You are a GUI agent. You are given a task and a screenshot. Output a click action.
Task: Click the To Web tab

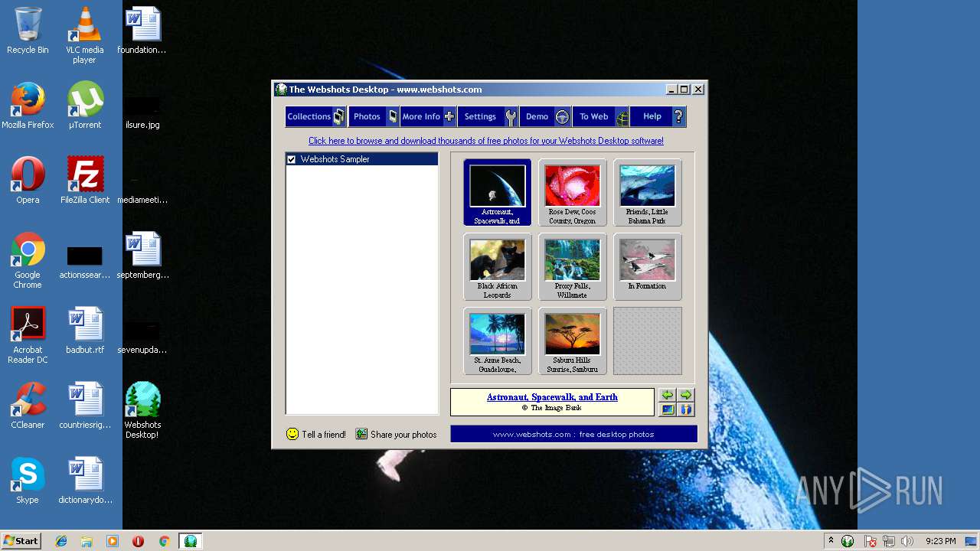pyautogui.click(x=601, y=116)
